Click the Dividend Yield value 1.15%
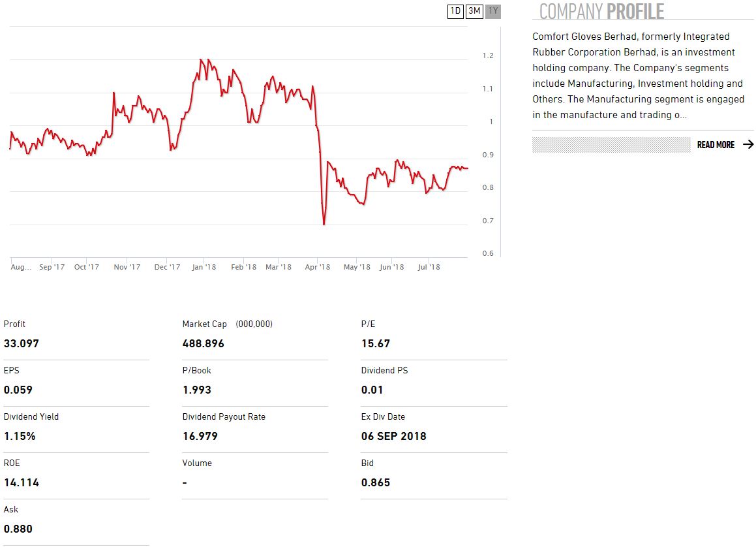The height and width of the screenshot is (547, 756). pyautogui.click(x=20, y=436)
